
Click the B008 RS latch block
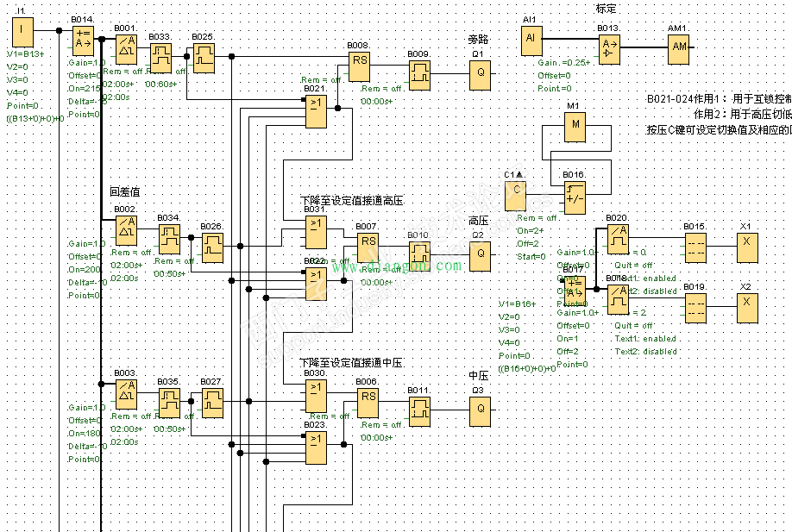tap(360, 66)
